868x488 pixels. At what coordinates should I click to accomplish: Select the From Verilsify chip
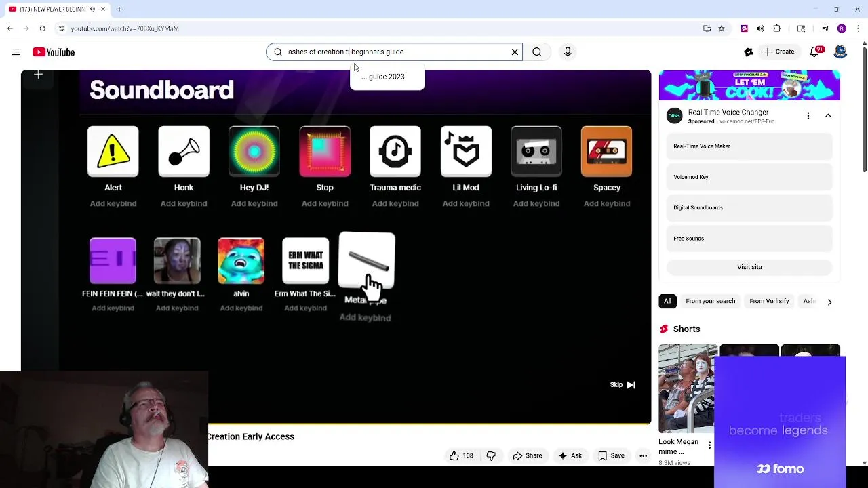(x=769, y=301)
